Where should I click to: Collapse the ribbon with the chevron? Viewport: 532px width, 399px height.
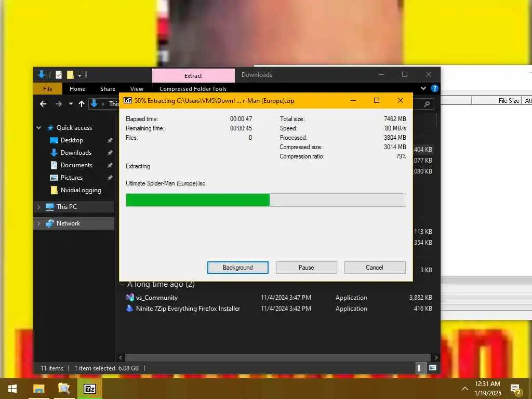pyautogui.click(x=423, y=88)
